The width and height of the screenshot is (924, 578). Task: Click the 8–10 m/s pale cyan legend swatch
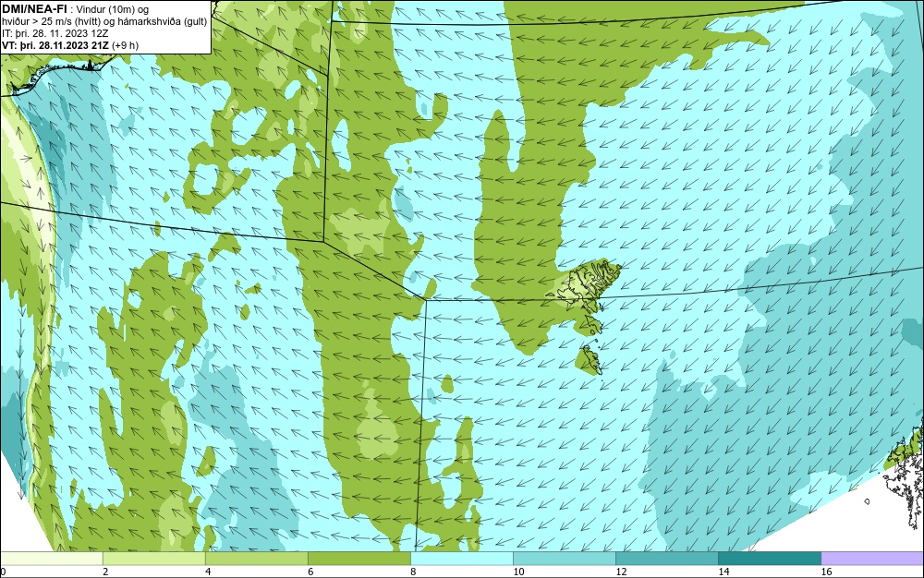click(461, 558)
